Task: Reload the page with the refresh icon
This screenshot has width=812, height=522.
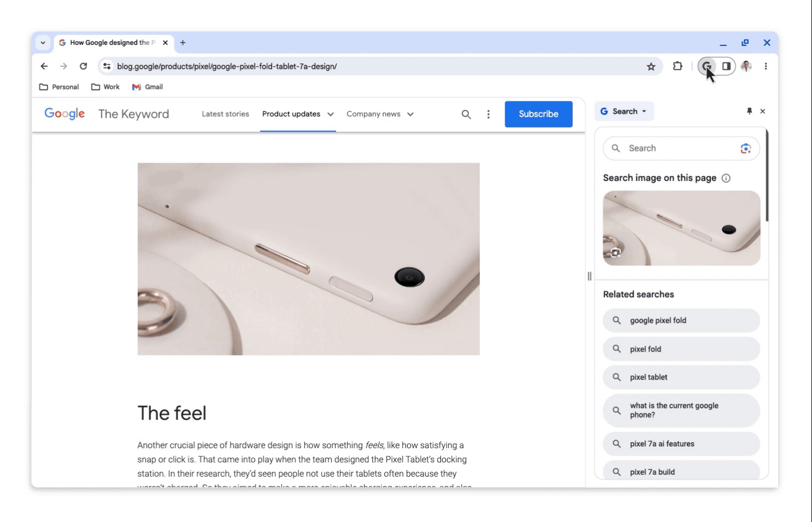Action: [x=83, y=66]
